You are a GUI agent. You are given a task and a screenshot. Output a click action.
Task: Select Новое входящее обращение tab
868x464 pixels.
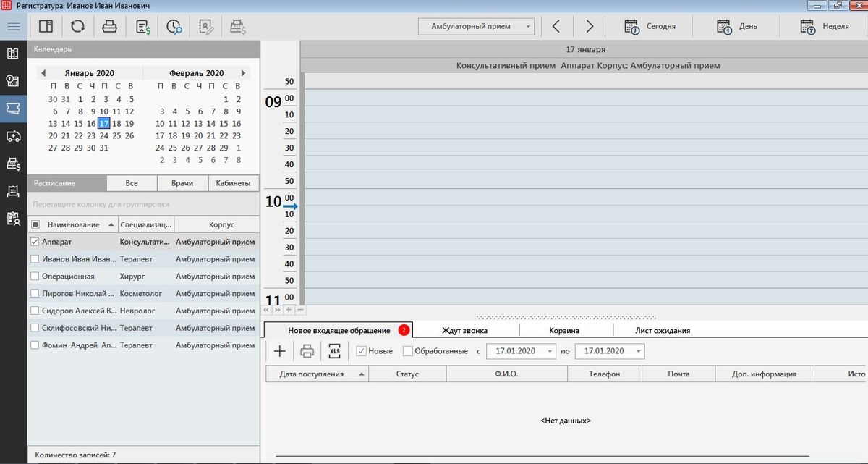pyautogui.click(x=339, y=330)
